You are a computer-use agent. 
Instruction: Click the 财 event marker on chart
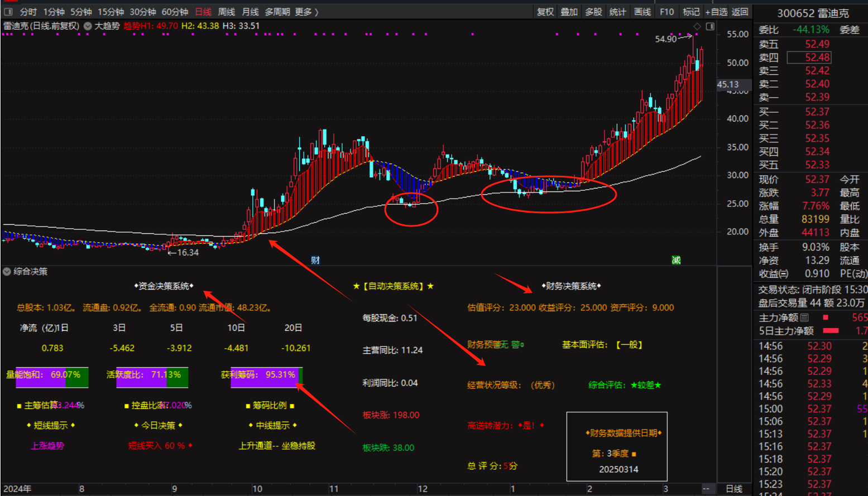pyautogui.click(x=315, y=260)
